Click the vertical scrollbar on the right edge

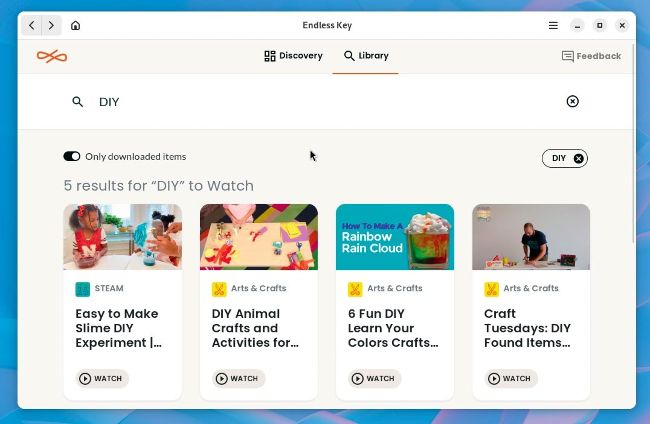tap(633, 143)
